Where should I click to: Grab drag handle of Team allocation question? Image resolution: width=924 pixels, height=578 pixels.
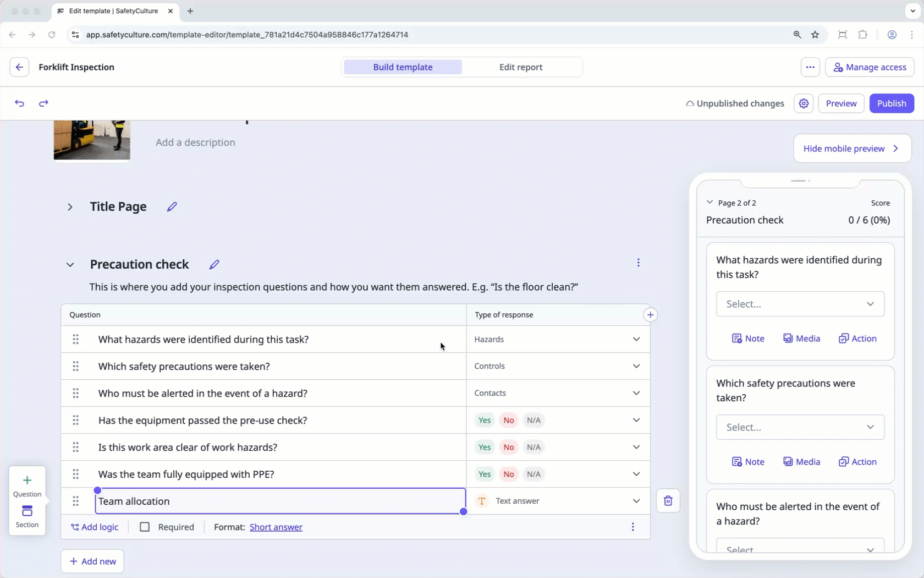click(x=76, y=501)
